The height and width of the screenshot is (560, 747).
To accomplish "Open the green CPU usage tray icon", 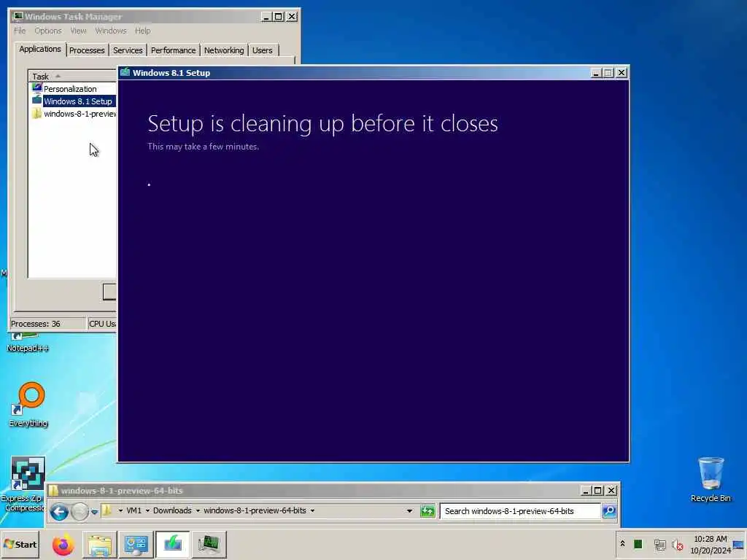I will pos(638,544).
